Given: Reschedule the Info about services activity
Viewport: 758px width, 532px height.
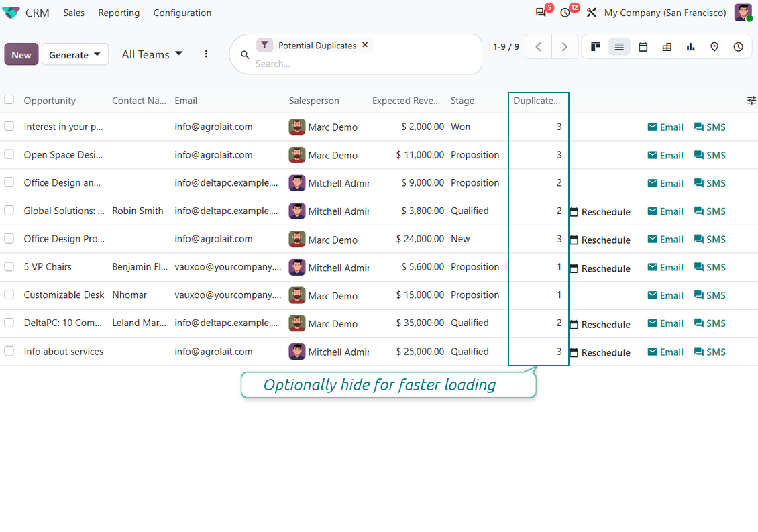Looking at the screenshot, I should point(600,353).
